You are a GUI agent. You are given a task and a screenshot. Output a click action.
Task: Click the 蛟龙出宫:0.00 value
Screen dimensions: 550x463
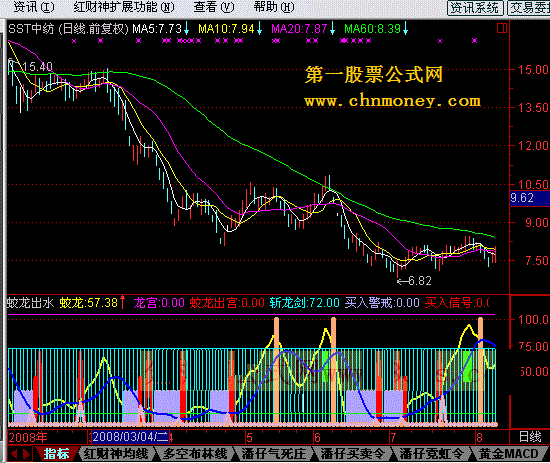(227, 303)
